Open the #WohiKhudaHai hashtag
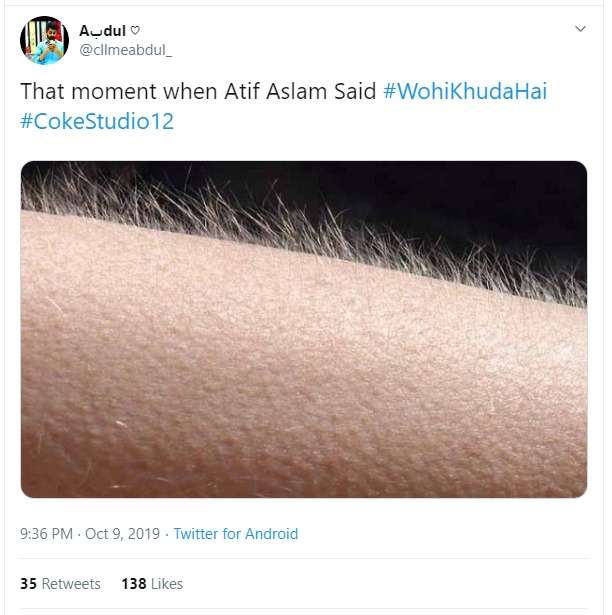Screen dimensions: 612x615 point(465,91)
